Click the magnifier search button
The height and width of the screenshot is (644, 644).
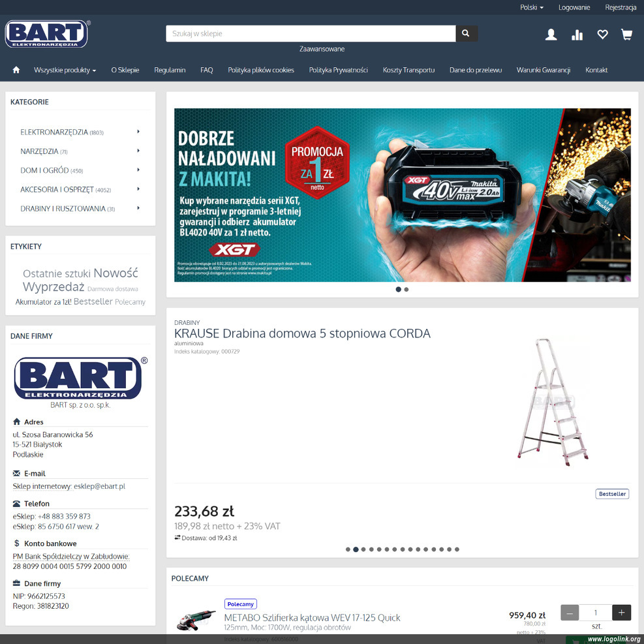pyautogui.click(x=466, y=33)
